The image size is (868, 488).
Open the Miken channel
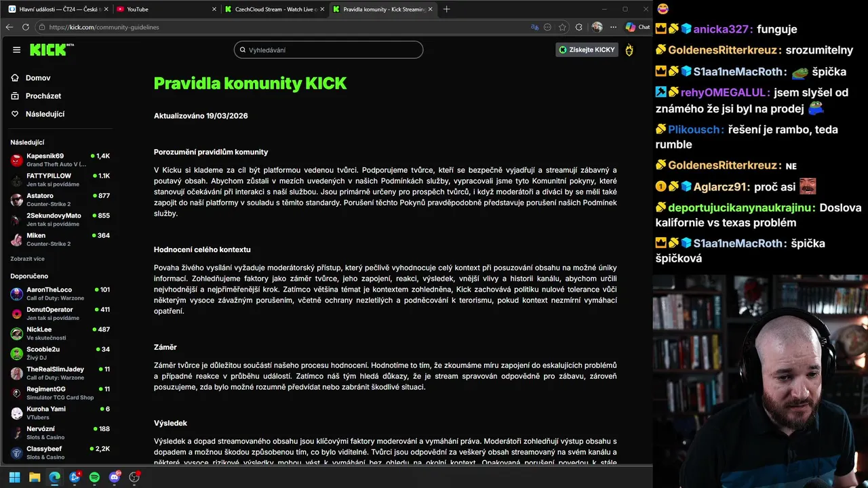click(x=60, y=239)
